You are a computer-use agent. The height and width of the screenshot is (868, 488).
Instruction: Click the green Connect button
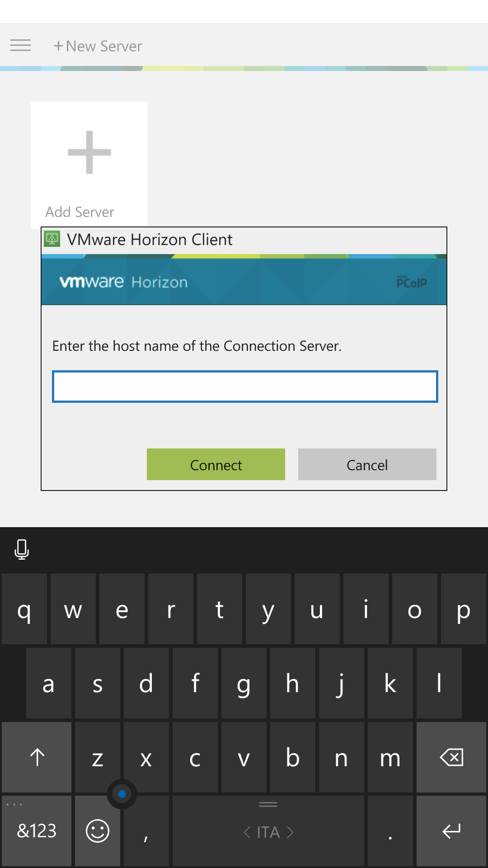click(216, 464)
